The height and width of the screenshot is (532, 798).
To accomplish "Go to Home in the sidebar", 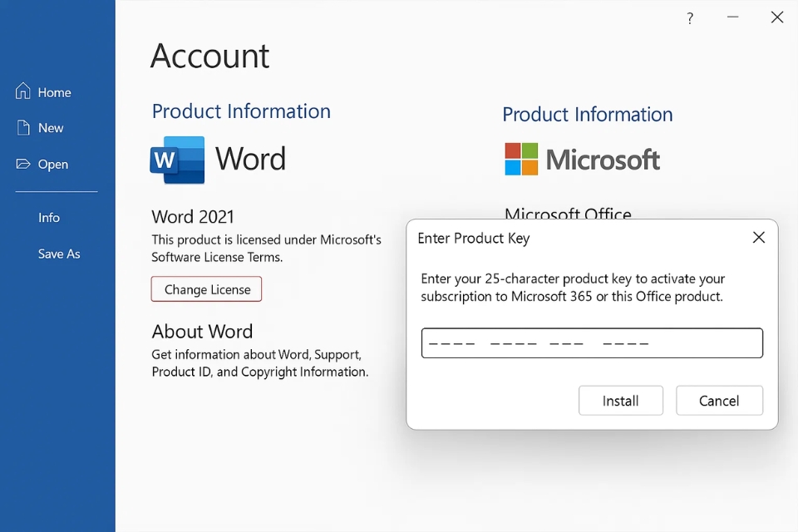I will (55, 92).
